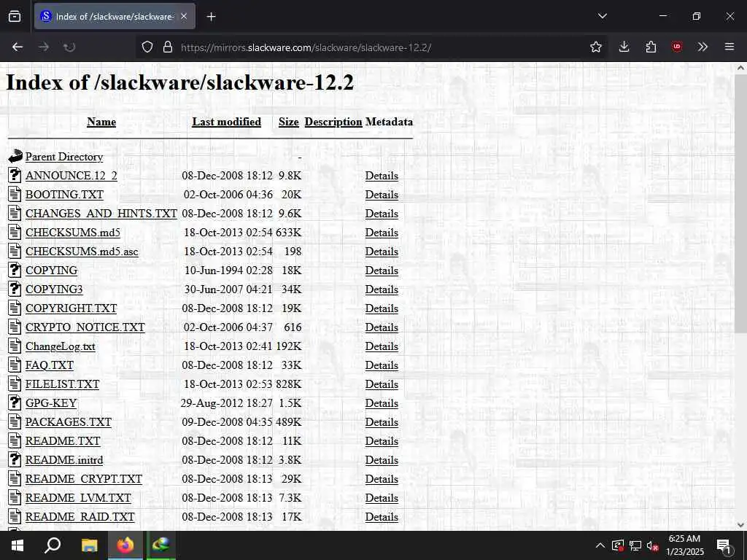Open BOOTING.TXT

tap(64, 195)
